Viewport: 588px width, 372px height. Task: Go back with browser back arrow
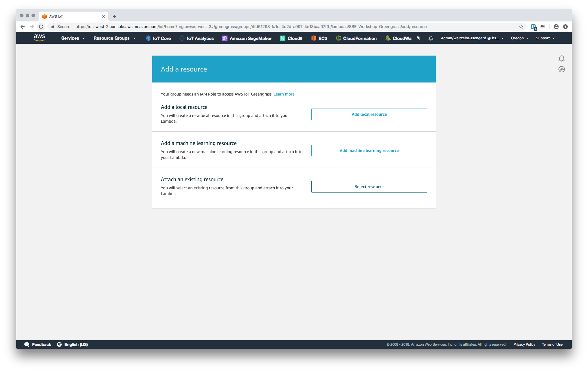coord(23,27)
